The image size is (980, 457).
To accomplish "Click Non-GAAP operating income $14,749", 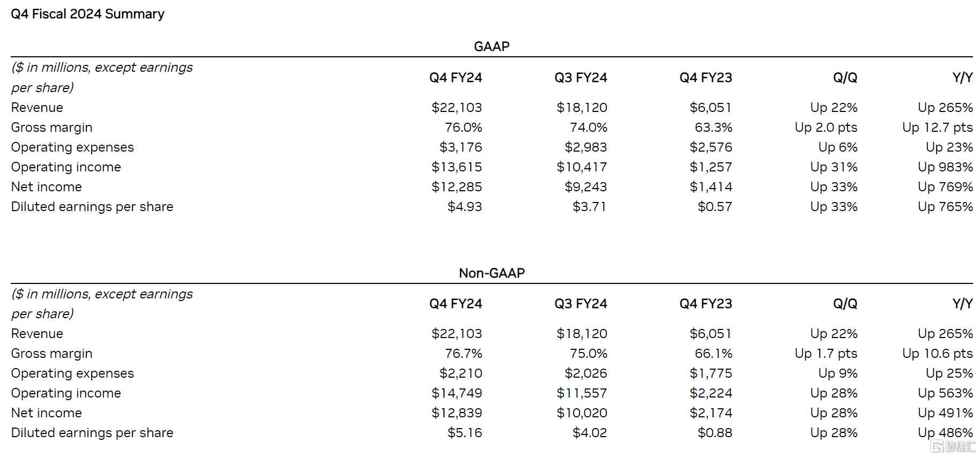I will pyautogui.click(x=456, y=393).
